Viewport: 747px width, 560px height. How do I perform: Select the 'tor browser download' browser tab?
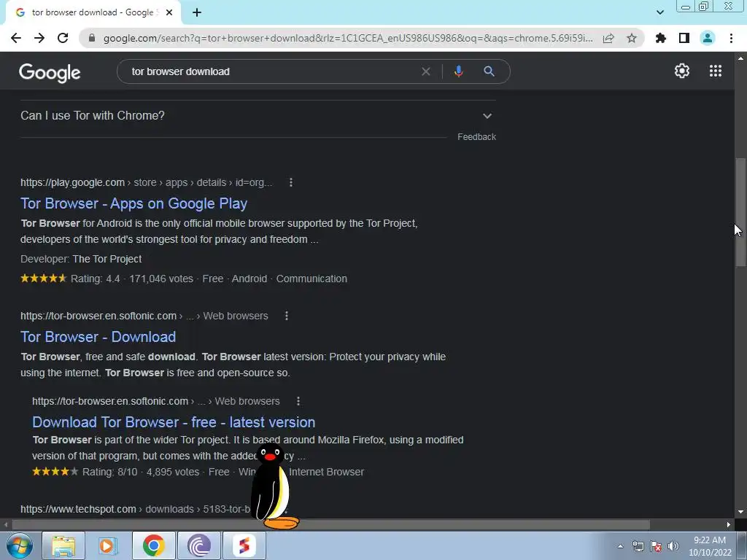(x=93, y=12)
